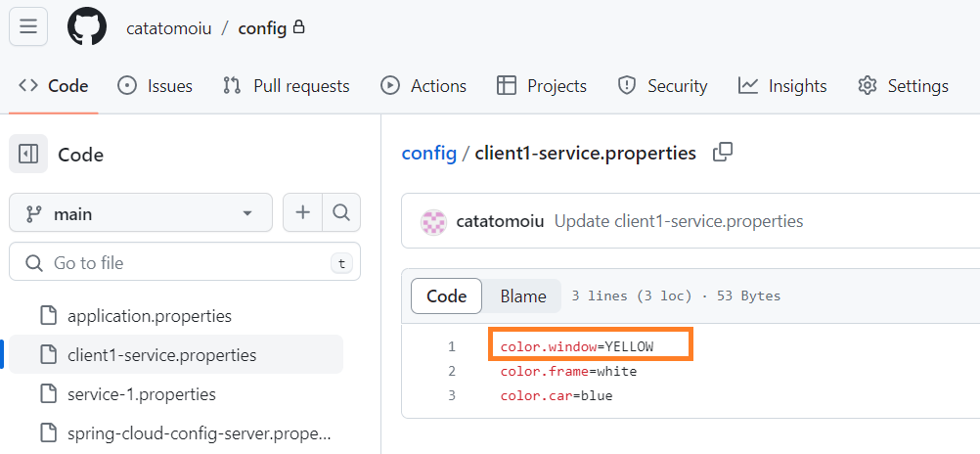Open the repository Settings tab

tap(903, 86)
